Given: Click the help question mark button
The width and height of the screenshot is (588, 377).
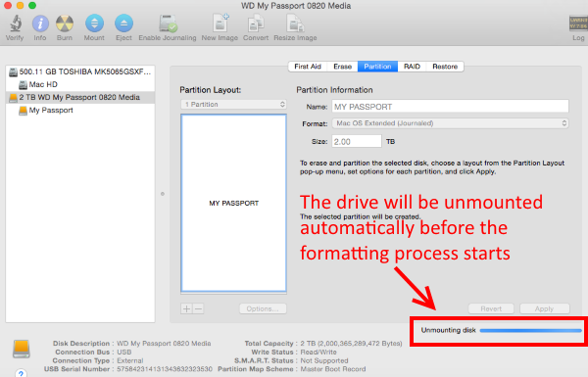Looking at the screenshot, I should [x=22, y=373].
